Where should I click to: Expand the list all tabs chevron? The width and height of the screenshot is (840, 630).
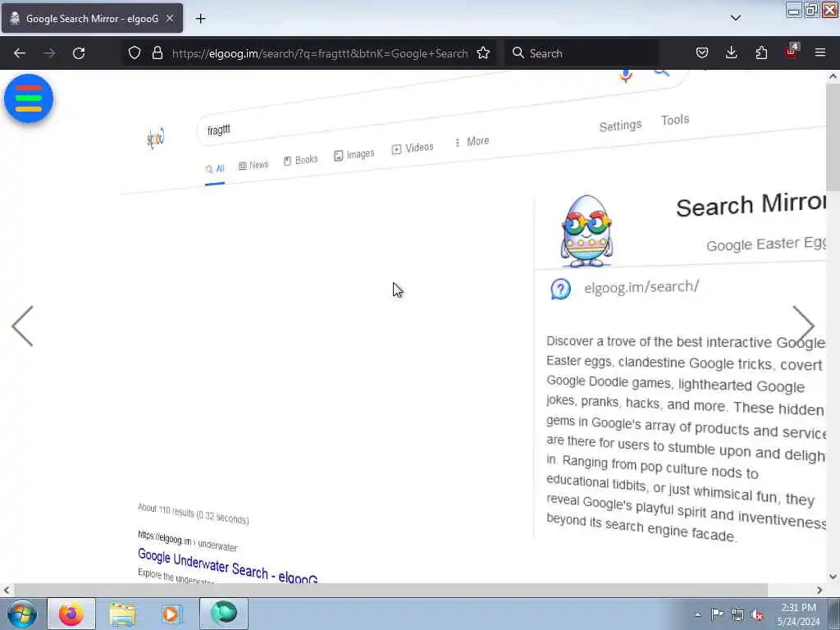[736, 18]
